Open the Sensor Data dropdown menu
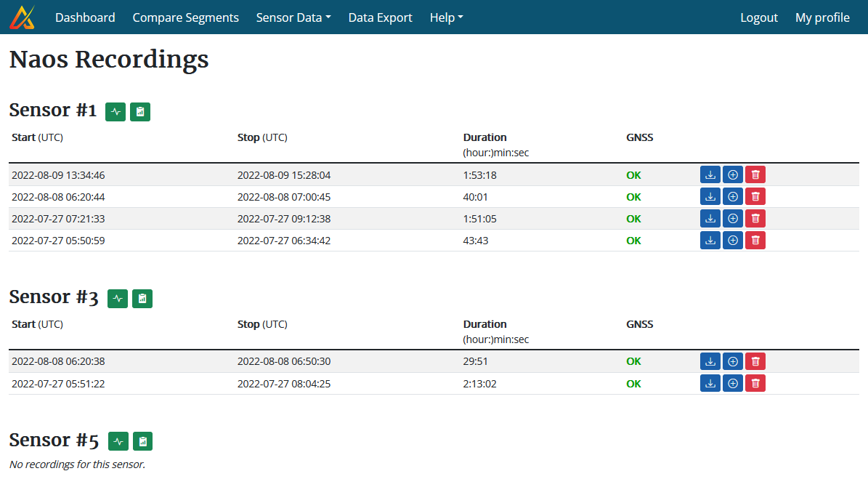 [x=293, y=17]
